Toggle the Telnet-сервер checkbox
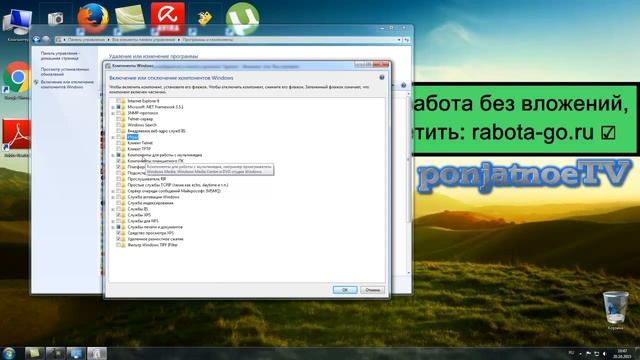This screenshot has width=640, height=360. pyautogui.click(x=118, y=119)
